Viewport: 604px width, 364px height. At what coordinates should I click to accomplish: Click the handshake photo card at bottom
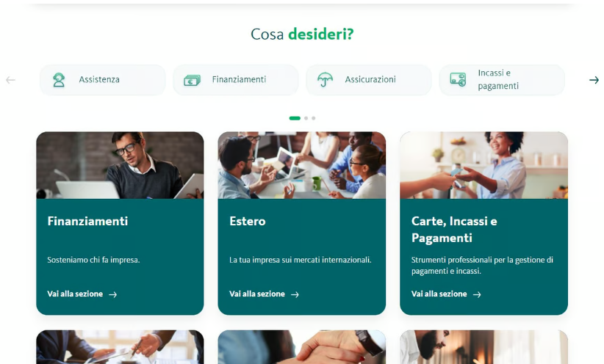[x=301, y=346]
